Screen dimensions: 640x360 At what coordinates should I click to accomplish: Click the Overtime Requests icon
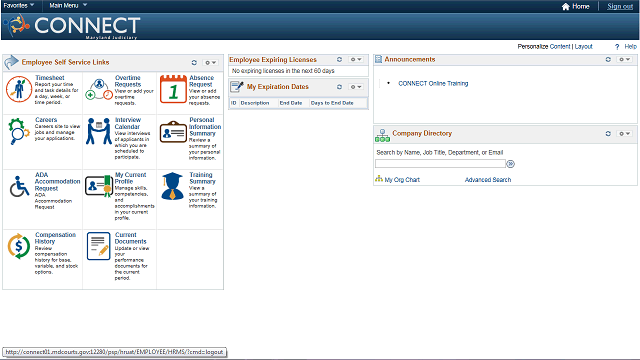99,89
